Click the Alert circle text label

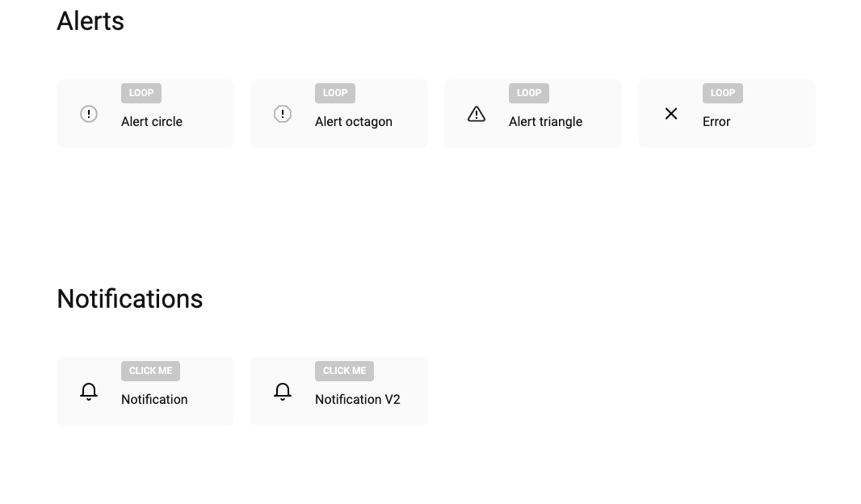[152, 121]
